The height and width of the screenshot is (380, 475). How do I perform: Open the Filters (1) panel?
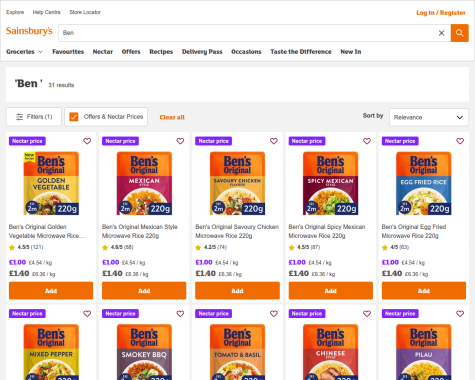[34, 117]
